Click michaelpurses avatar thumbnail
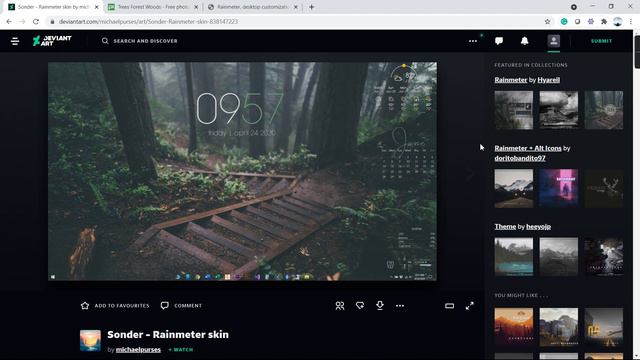Image resolution: width=640 pixels, height=360 pixels. (x=90, y=340)
